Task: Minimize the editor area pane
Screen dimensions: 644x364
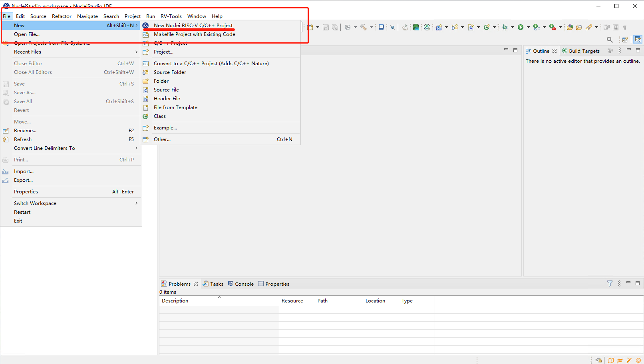Action: coord(506,50)
